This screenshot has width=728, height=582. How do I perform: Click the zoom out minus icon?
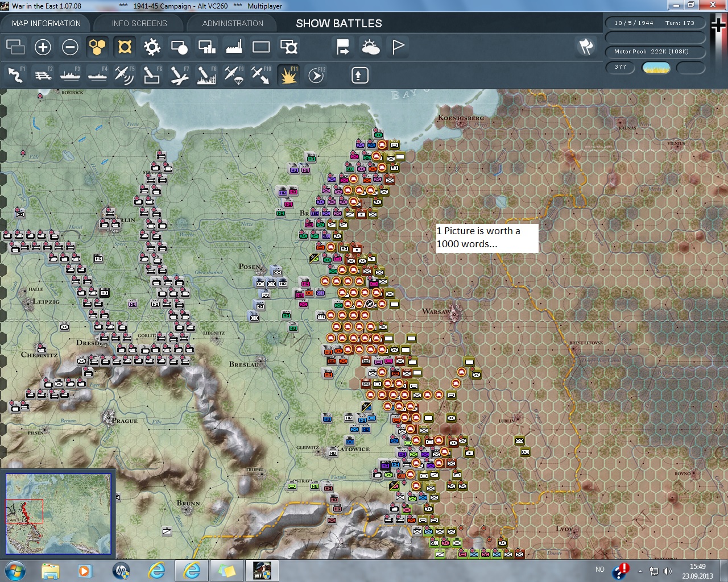tap(70, 47)
